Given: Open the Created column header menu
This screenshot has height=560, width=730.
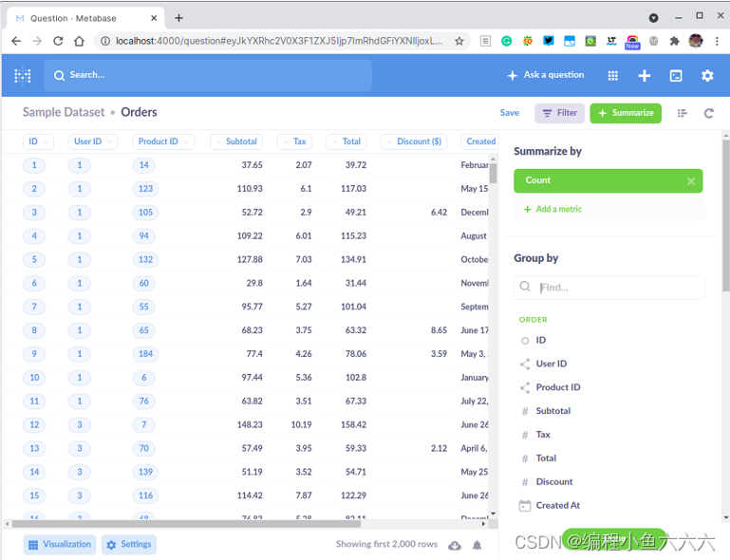Looking at the screenshot, I should (x=479, y=141).
